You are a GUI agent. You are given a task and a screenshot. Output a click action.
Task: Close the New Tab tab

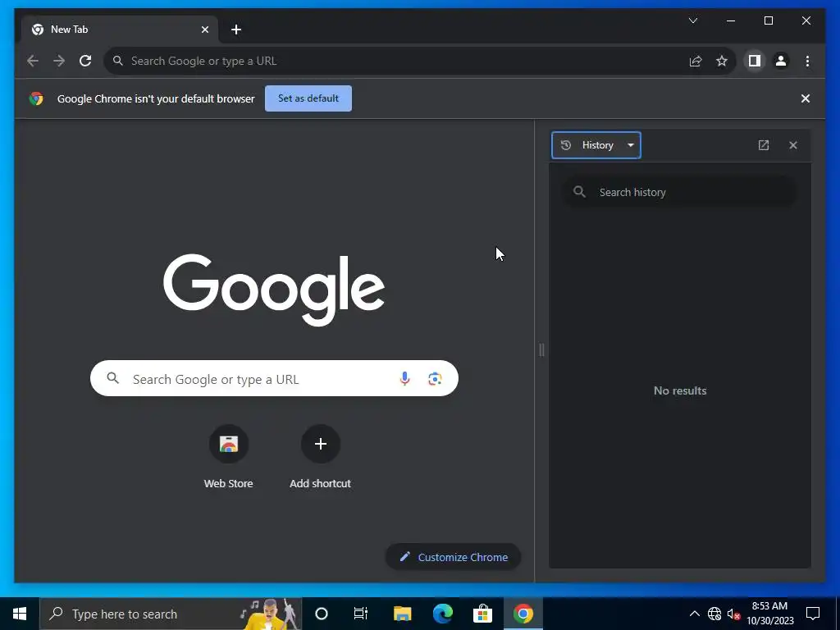(x=204, y=30)
